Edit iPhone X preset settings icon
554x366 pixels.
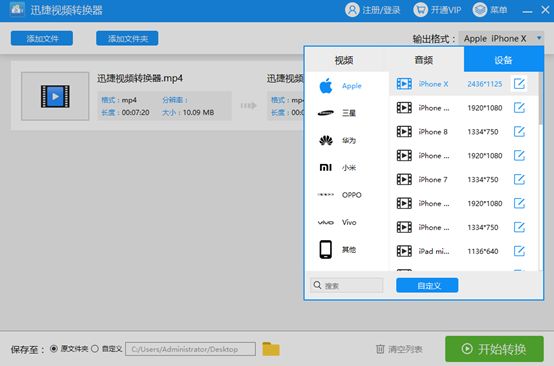519,84
